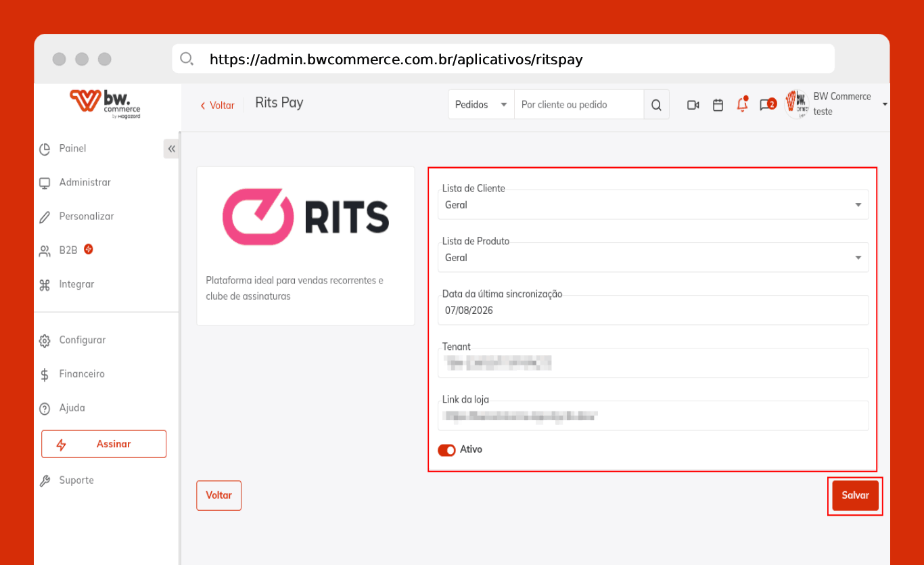Screen dimensions: 924x565
Task: Click the Administrar monitor icon
Action: coord(45,183)
